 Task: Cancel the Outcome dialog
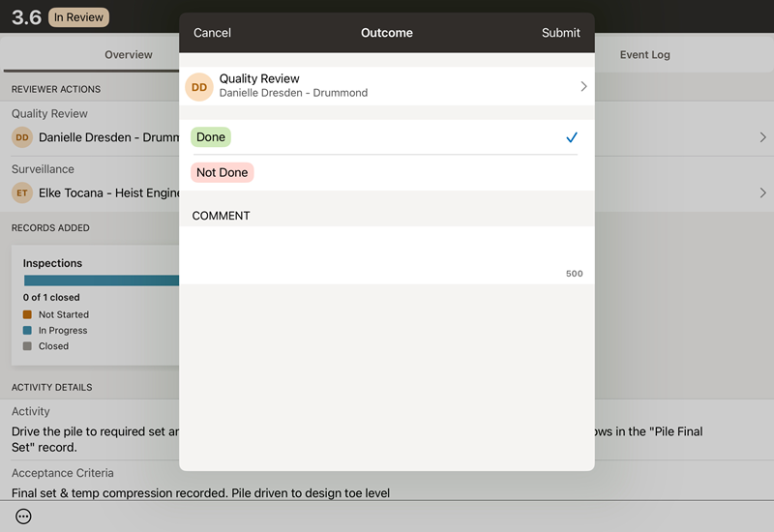pyautogui.click(x=212, y=33)
